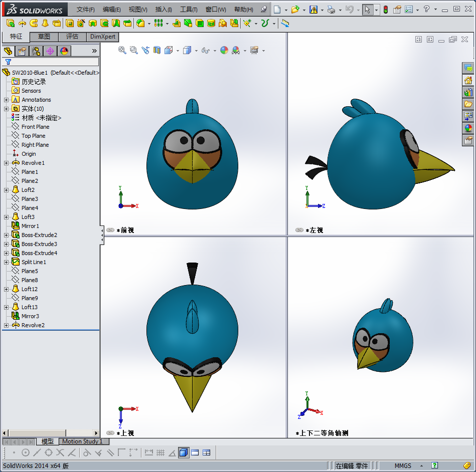Open the DimXpertManager tab icon

[50, 51]
